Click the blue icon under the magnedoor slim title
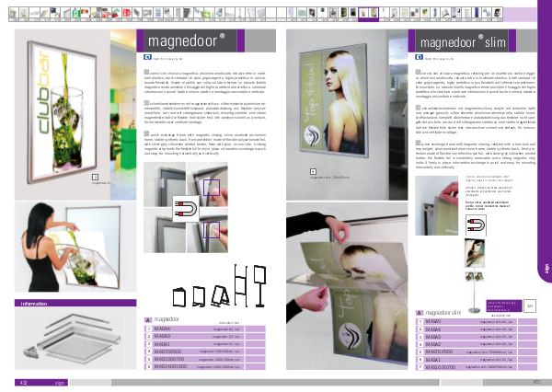The image size is (552, 392). (419, 57)
